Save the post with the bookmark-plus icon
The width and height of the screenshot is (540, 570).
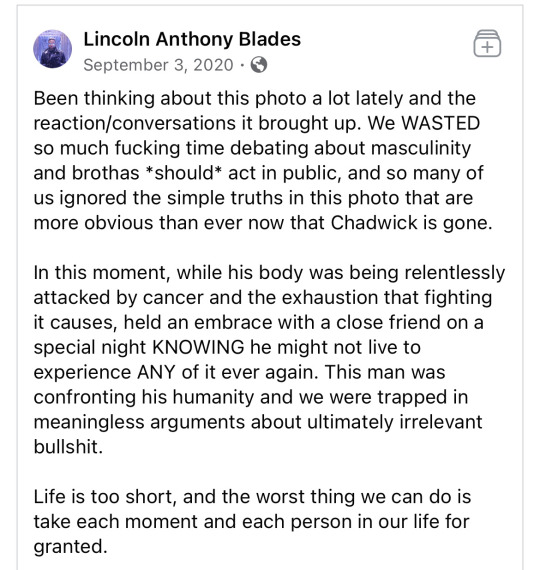click(x=487, y=44)
